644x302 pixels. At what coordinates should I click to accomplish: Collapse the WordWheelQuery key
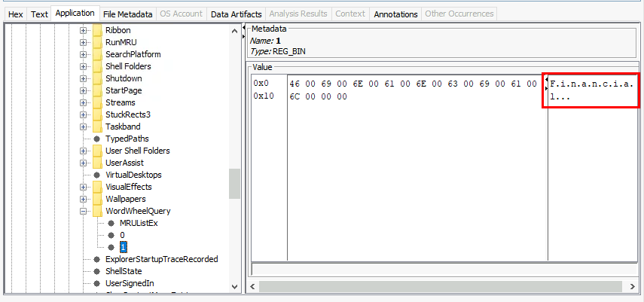pyautogui.click(x=84, y=211)
